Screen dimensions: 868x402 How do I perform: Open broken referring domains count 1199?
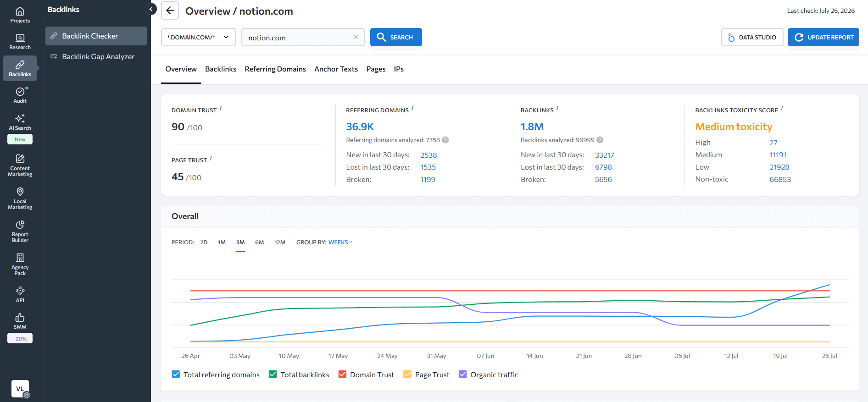(x=428, y=180)
